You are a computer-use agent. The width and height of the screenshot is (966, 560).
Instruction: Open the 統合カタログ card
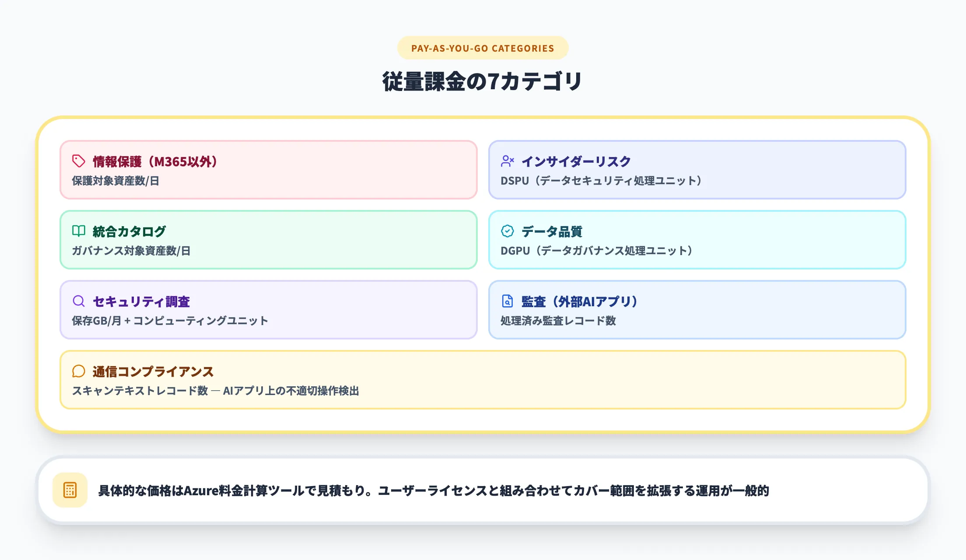(268, 240)
